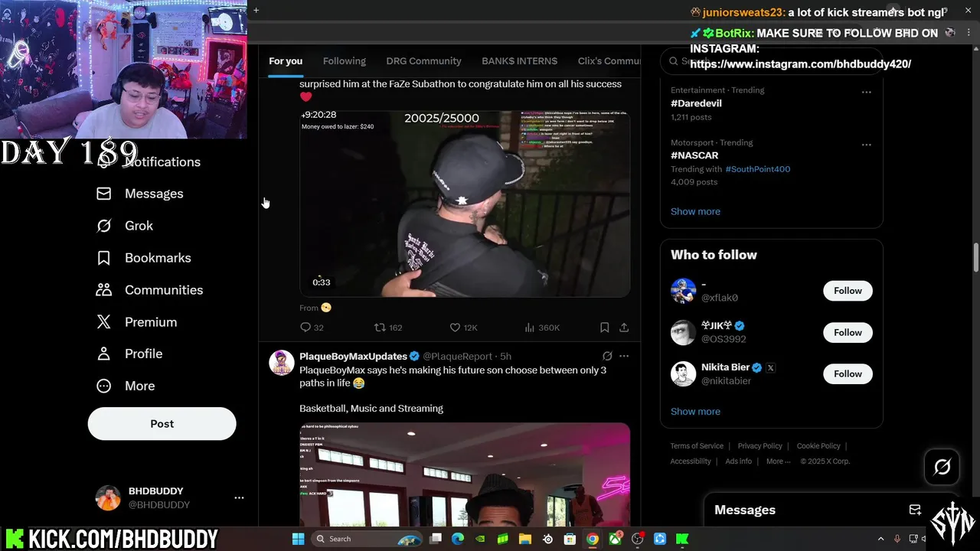Click the X search input field
The width and height of the screenshot is (980, 551).
click(x=771, y=61)
